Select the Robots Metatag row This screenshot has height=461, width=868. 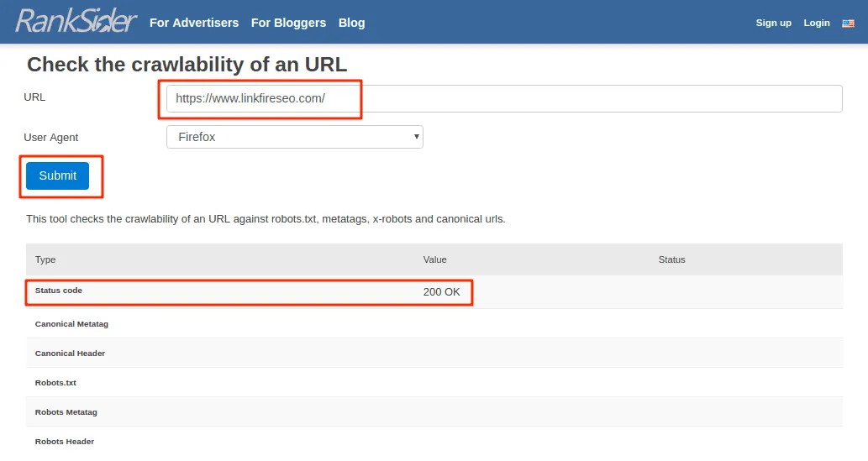[66, 412]
